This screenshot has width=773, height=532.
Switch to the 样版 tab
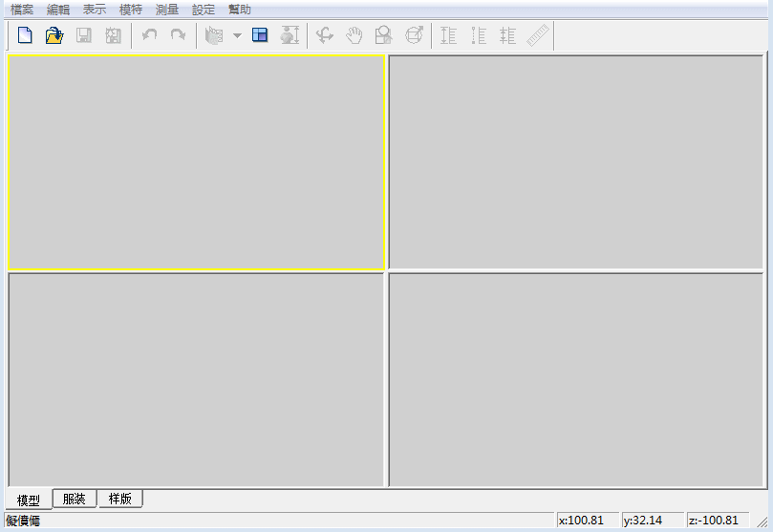[x=120, y=499]
